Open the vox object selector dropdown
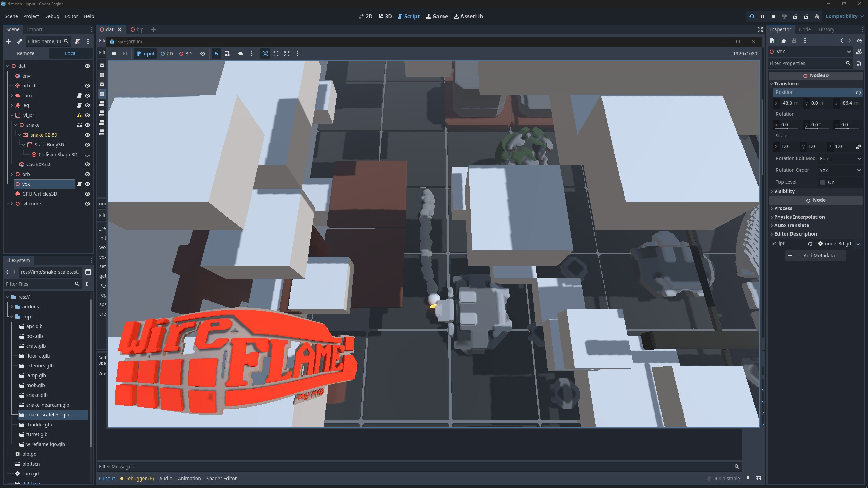This screenshot has height=488, width=868. [810, 52]
